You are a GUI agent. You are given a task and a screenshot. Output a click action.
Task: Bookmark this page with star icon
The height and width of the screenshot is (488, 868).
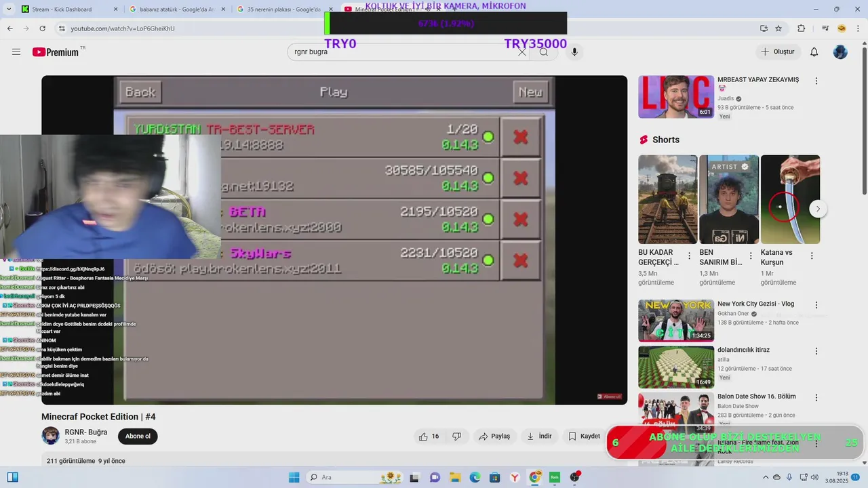tap(778, 28)
